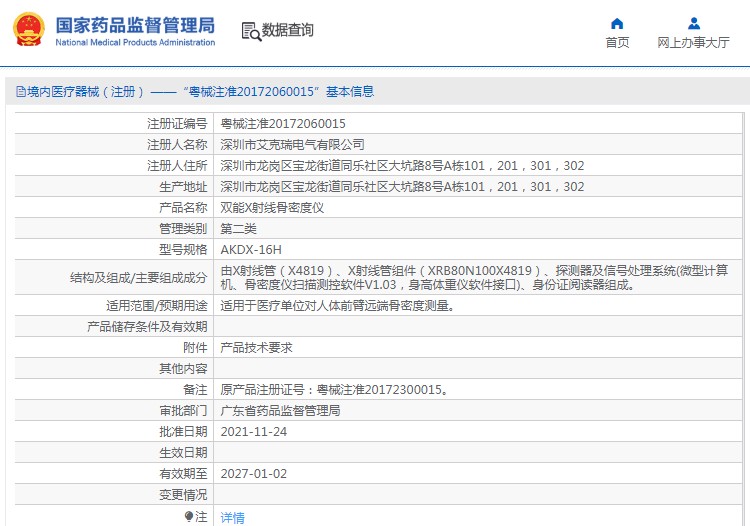Click the national emblem logo
The width and height of the screenshot is (750, 526).
click(x=29, y=30)
